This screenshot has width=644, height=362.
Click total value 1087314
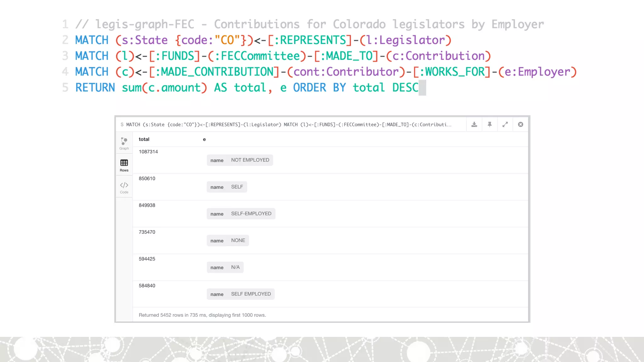[x=148, y=152]
